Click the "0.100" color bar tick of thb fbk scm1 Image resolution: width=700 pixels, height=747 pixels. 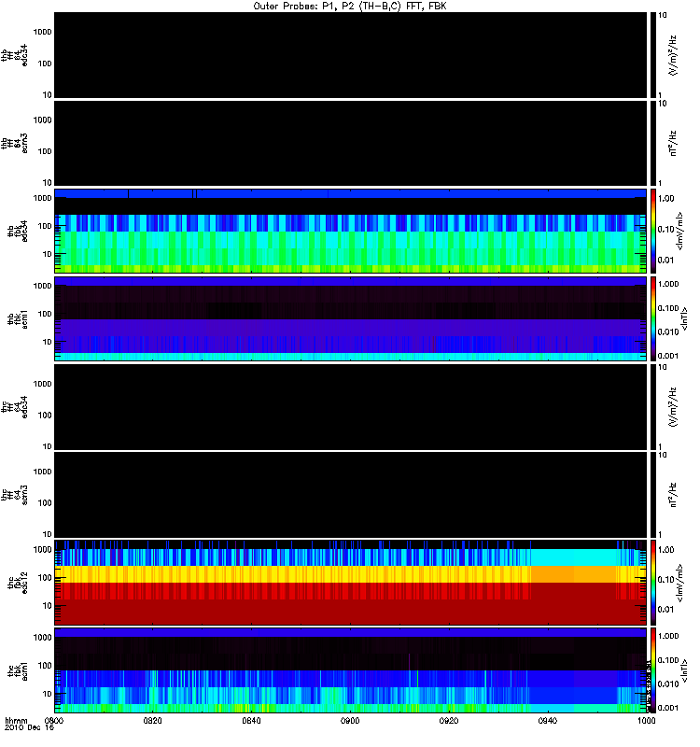[668, 309]
